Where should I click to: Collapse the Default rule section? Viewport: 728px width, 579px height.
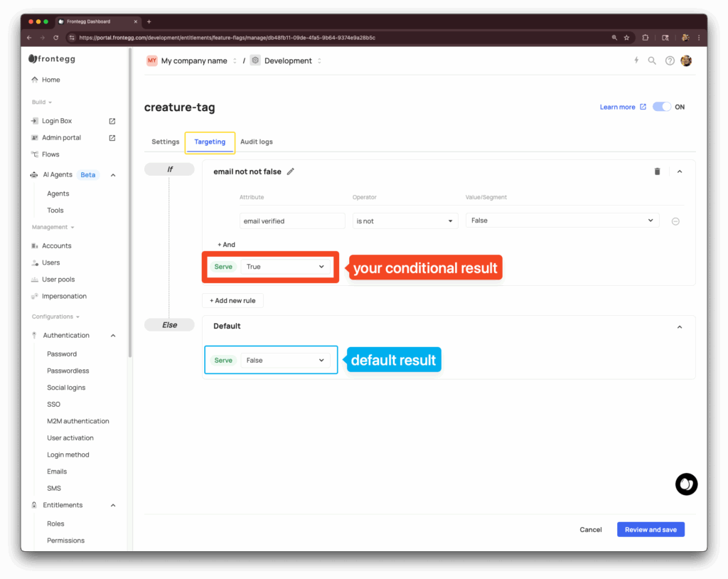tap(680, 327)
